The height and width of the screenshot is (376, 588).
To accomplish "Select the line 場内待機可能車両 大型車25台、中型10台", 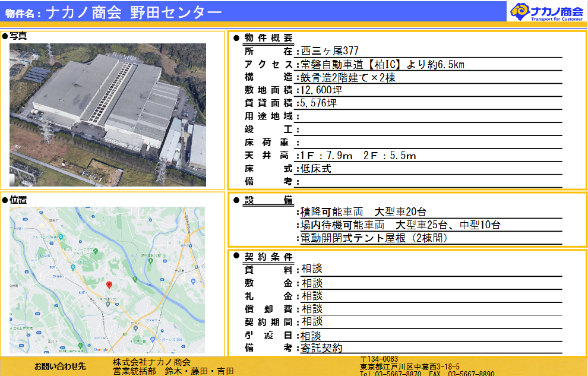I will [400, 225].
